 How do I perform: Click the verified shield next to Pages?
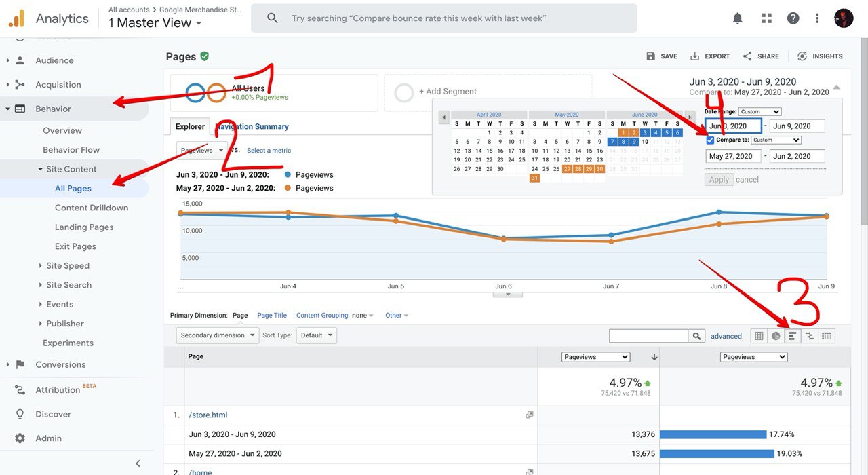coord(205,56)
